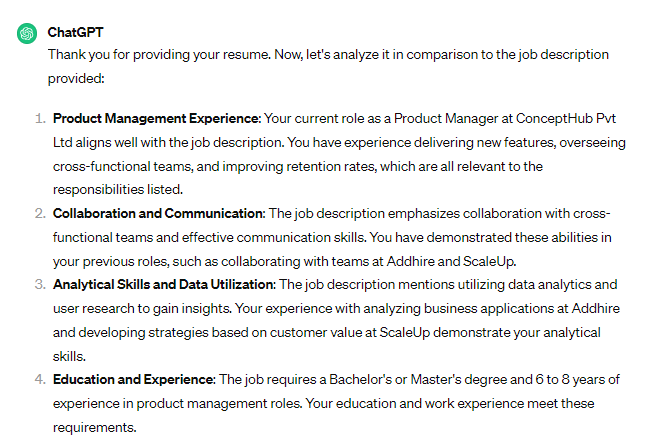This screenshot has width=651, height=446.
Task: Click the "Education and Experience" bold heading
Action: click(133, 380)
